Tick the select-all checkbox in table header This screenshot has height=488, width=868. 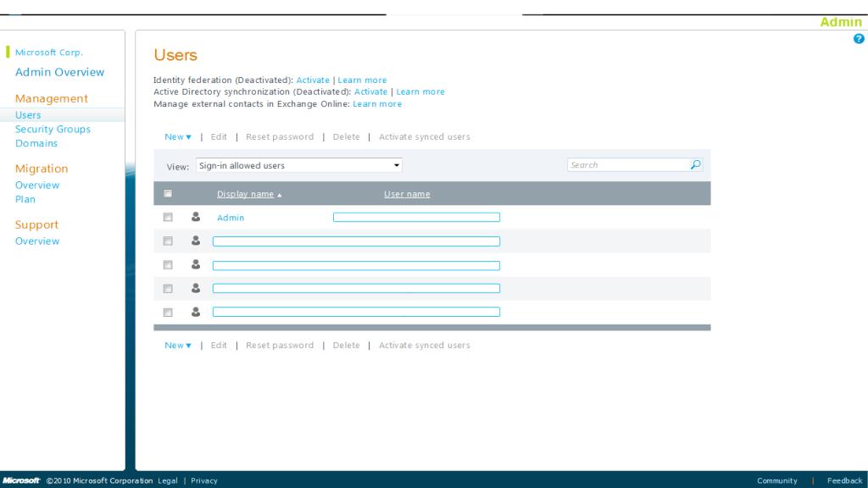(x=168, y=194)
